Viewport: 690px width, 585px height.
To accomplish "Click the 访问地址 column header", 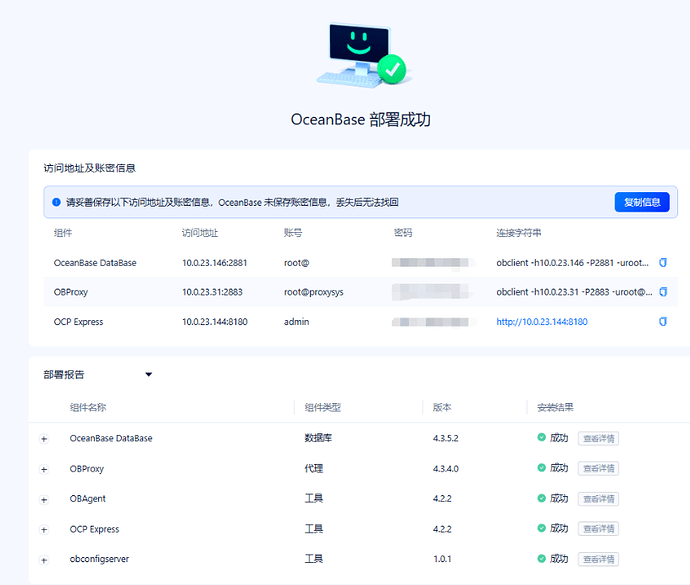I will [200, 233].
